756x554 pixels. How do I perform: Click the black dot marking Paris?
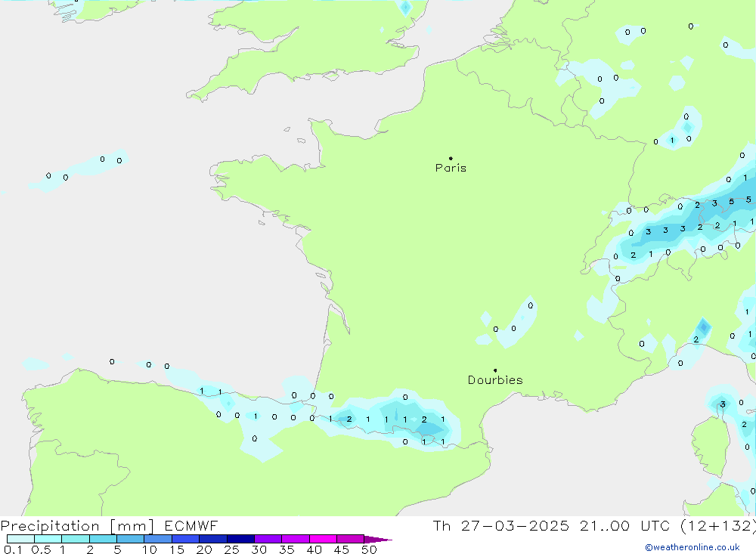click(x=451, y=158)
